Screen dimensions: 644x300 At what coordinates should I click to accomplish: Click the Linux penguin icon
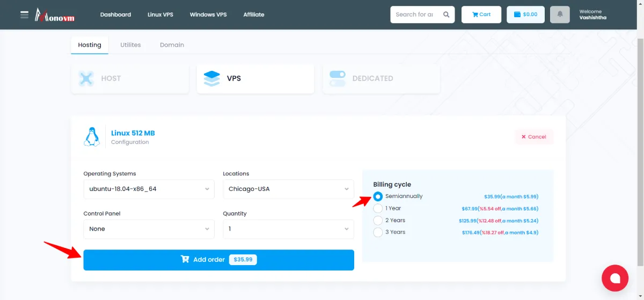pos(92,136)
